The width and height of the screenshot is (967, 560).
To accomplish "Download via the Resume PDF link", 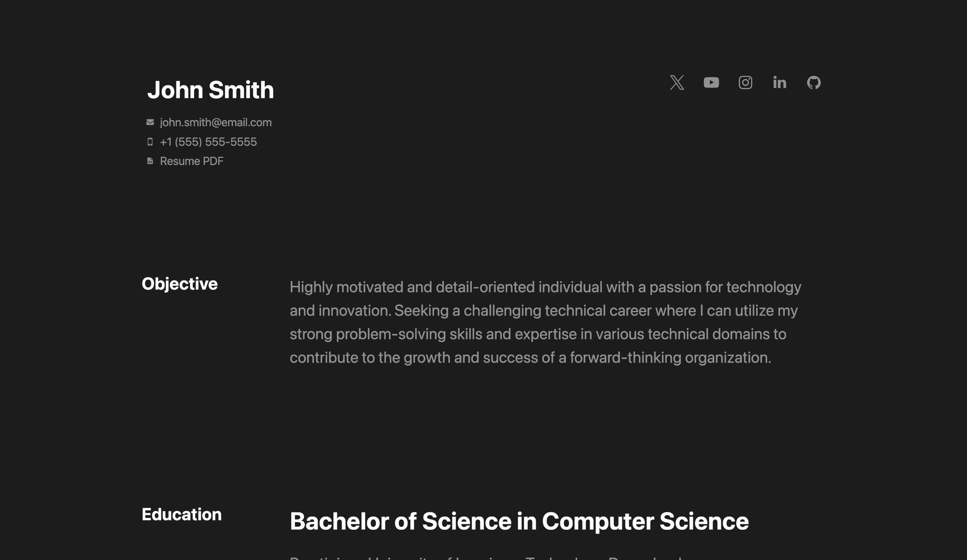I will [x=191, y=161].
